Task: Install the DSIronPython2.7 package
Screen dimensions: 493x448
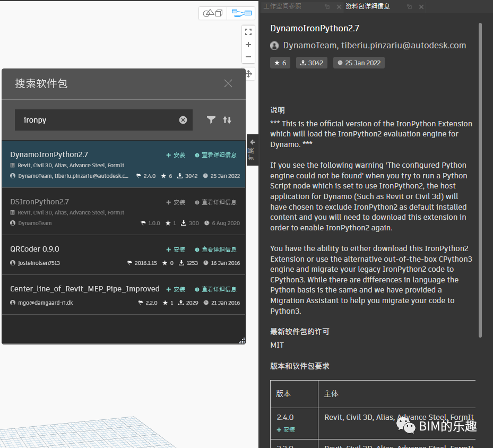Action: [175, 202]
